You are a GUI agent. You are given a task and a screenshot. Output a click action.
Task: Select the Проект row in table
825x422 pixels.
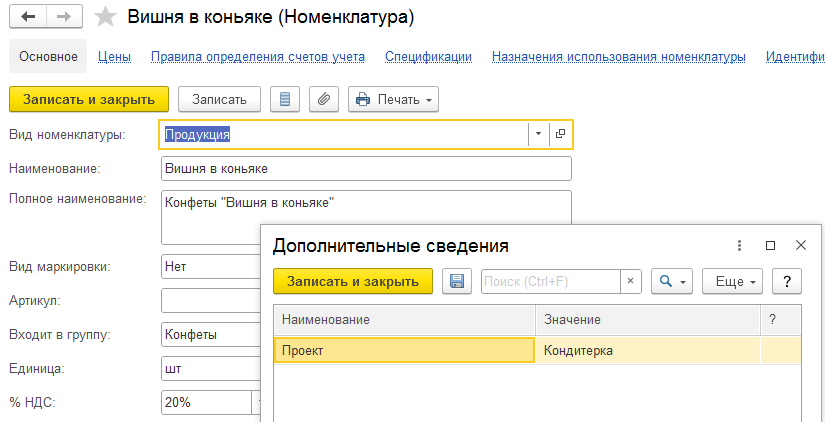pos(403,350)
